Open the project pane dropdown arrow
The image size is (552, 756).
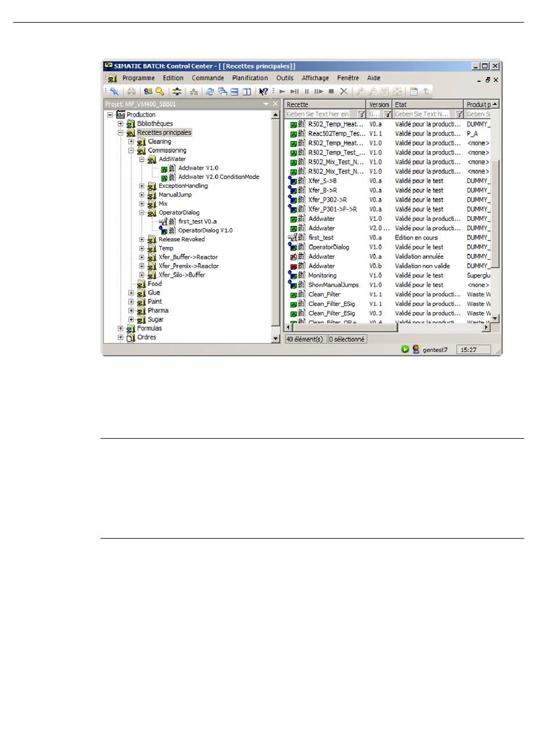point(266,104)
